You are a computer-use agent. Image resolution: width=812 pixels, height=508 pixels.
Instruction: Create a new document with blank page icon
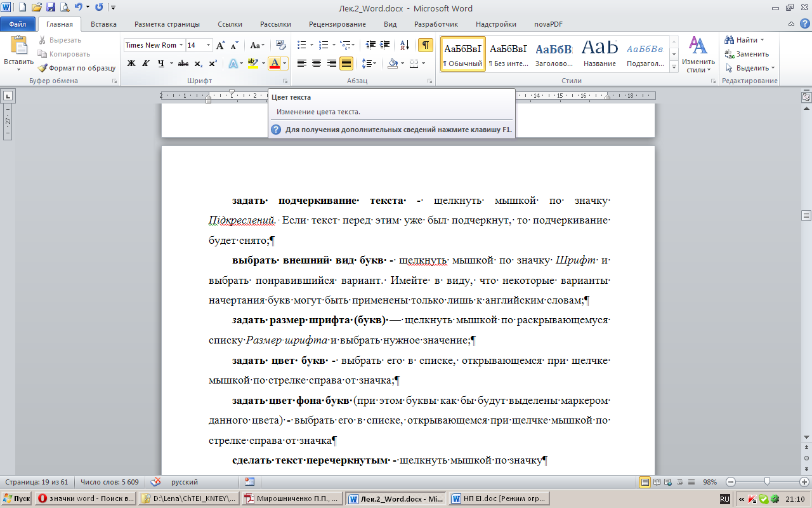pos(23,8)
